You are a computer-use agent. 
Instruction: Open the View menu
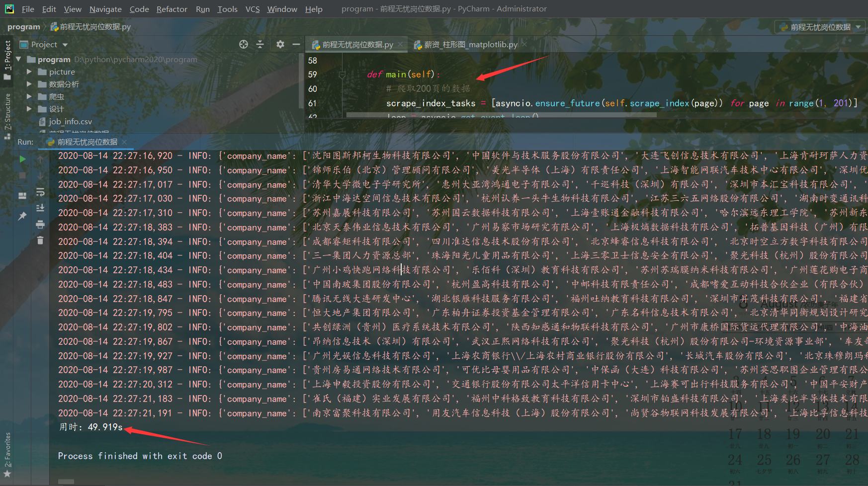pos(73,9)
